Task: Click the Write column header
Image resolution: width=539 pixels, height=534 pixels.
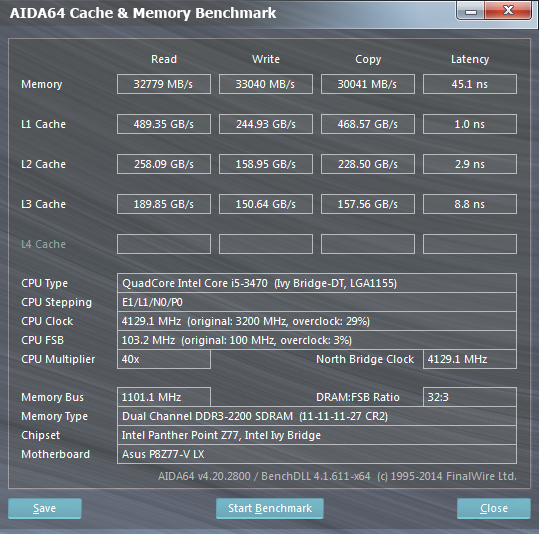Action: pyautogui.click(x=266, y=59)
